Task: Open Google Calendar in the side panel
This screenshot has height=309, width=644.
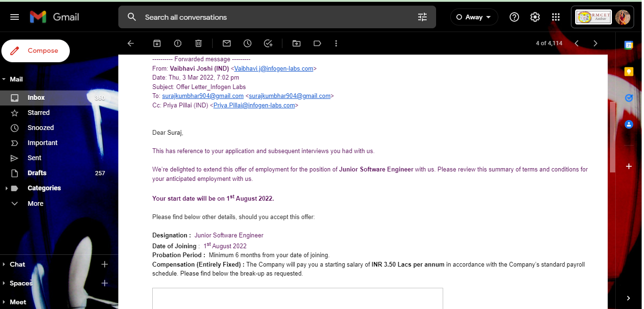Action: [628, 45]
